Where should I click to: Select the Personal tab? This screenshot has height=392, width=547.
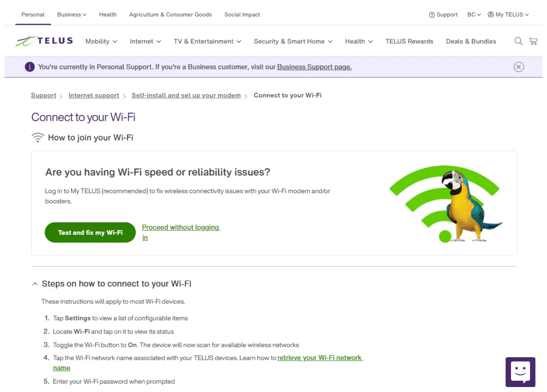[x=33, y=14]
